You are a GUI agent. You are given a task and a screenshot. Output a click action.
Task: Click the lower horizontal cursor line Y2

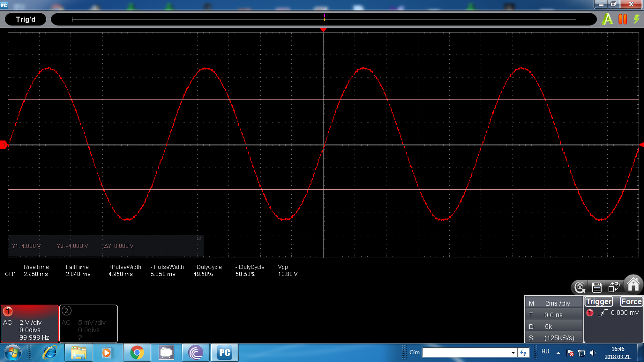click(x=323, y=190)
